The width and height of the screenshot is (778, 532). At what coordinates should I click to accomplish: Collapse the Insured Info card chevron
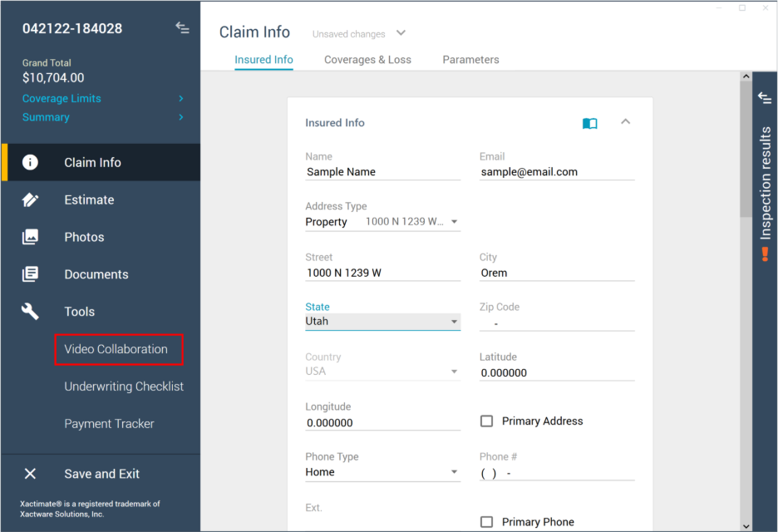(x=626, y=122)
